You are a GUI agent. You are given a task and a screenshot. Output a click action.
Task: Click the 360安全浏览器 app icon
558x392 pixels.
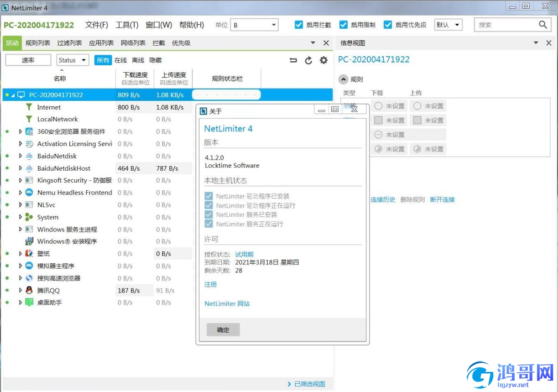point(29,131)
